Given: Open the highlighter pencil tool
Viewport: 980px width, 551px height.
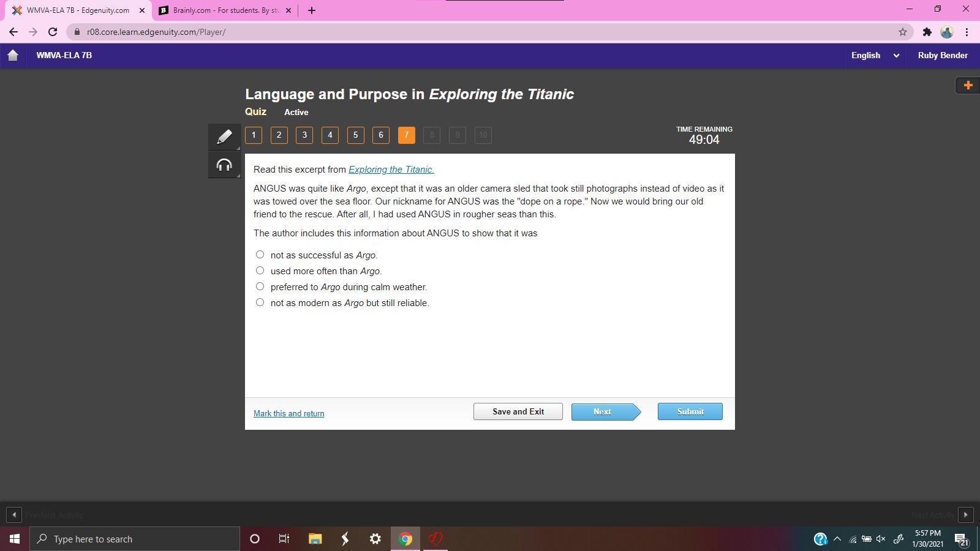Looking at the screenshot, I should (x=224, y=137).
